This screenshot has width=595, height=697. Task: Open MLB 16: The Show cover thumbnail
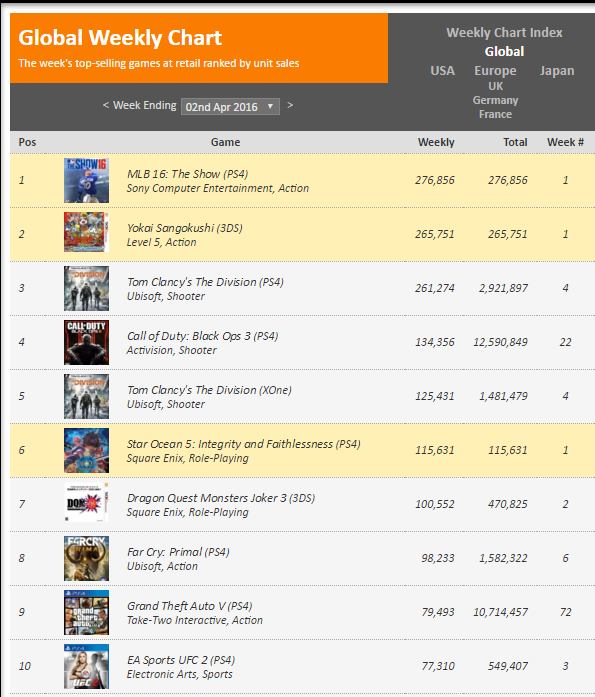click(x=86, y=180)
